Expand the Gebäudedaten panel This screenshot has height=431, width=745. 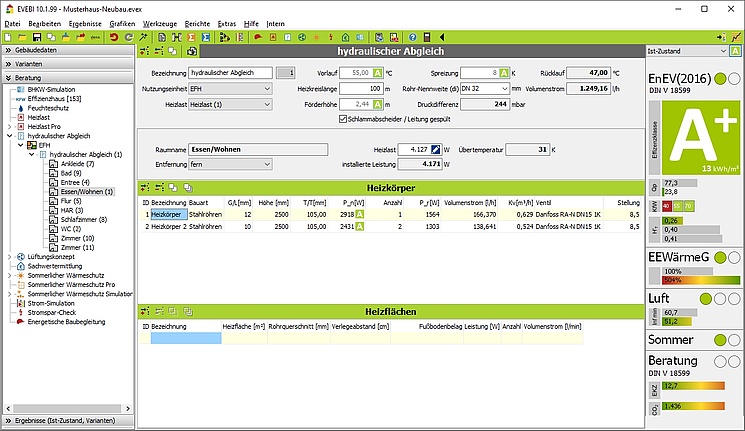pos(68,50)
